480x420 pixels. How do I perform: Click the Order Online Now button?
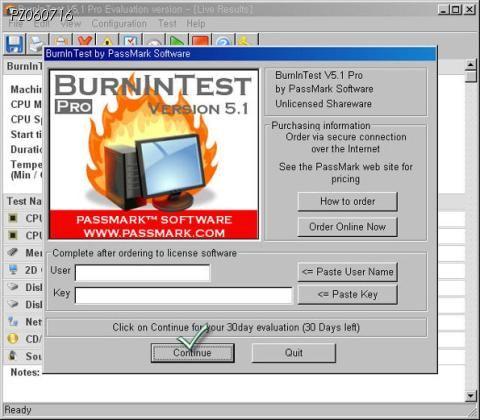click(347, 227)
